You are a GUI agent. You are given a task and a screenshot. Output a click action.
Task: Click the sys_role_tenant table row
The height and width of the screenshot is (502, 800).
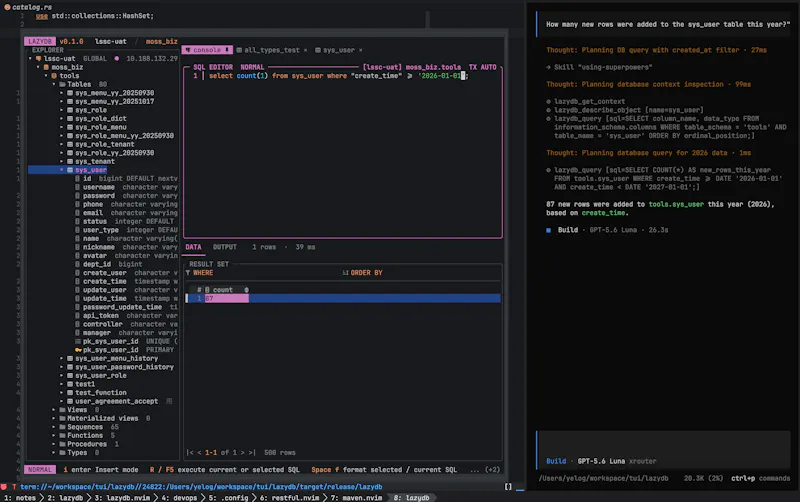click(104, 144)
